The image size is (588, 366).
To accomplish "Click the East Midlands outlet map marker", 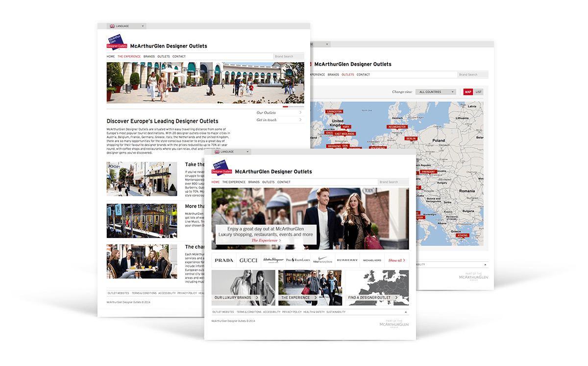I will tap(344, 133).
